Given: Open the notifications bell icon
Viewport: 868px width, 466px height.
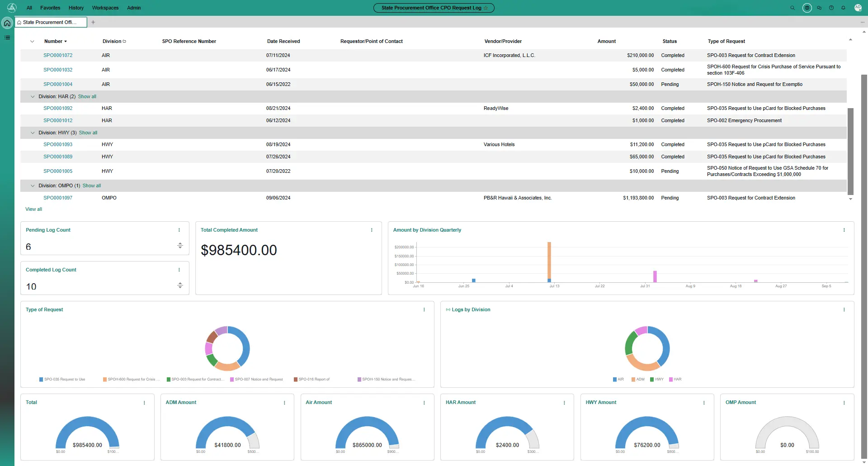Looking at the screenshot, I should (843, 8).
